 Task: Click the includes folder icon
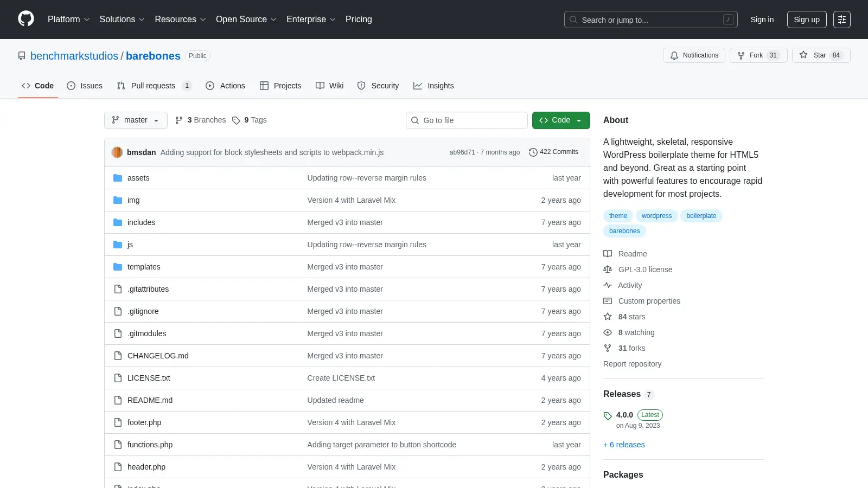(x=118, y=222)
